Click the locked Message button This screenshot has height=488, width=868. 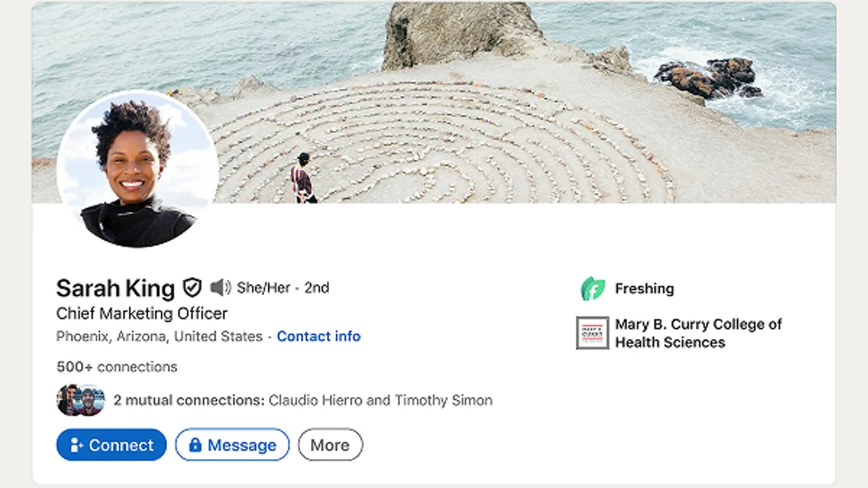pos(232,445)
